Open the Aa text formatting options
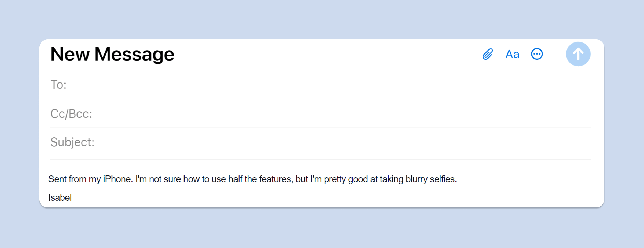 tap(512, 54)
